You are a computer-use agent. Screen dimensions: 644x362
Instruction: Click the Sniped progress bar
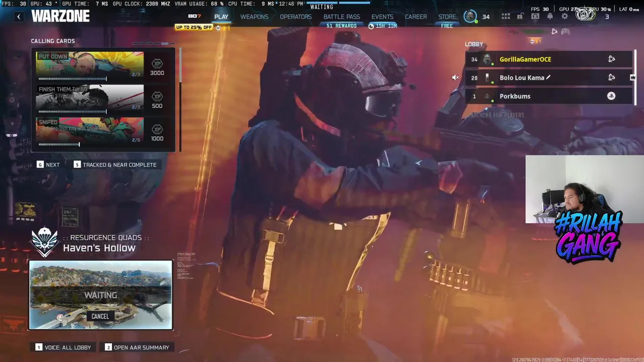click(x=59, y=144)
